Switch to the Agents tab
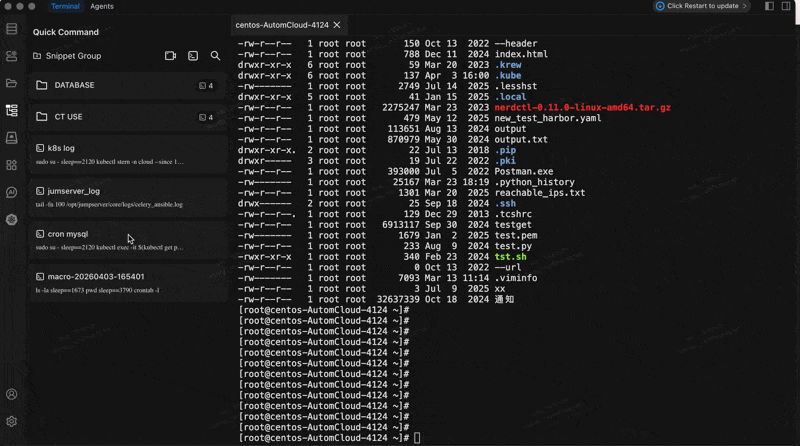The height and width of the screenshot is (446, 800). pos(102,6)
